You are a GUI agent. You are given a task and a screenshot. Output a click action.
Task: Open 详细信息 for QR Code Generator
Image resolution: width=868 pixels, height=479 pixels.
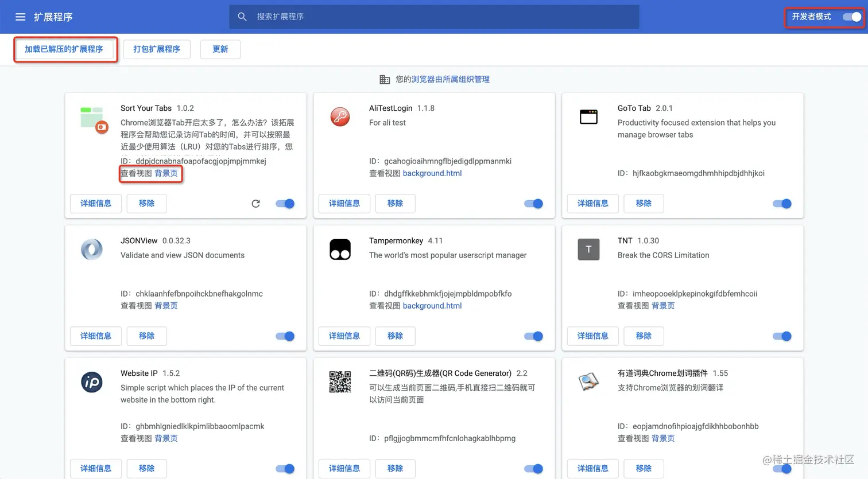click(344, 469)
